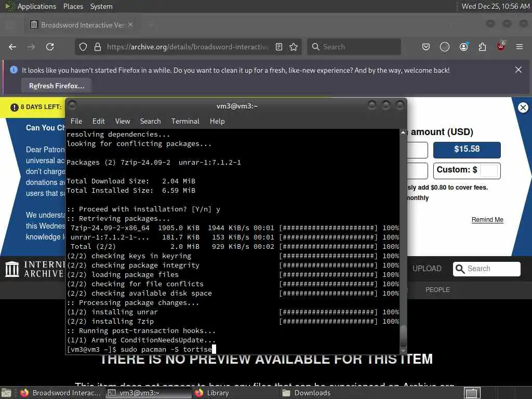Click the clock Wed Dec 25, 10:56 AM
This screenshot has width=532, height=399.
click(x=495, y=6)
